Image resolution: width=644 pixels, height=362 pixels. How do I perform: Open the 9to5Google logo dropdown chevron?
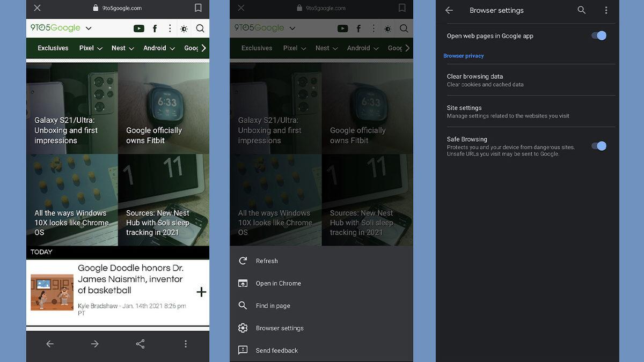click(x=88, y=28)
